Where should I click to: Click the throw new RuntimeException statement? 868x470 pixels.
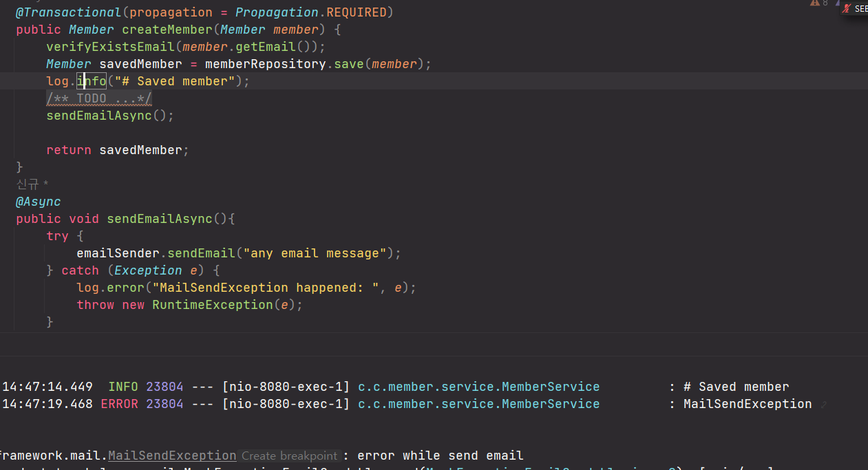click(190, 305)
